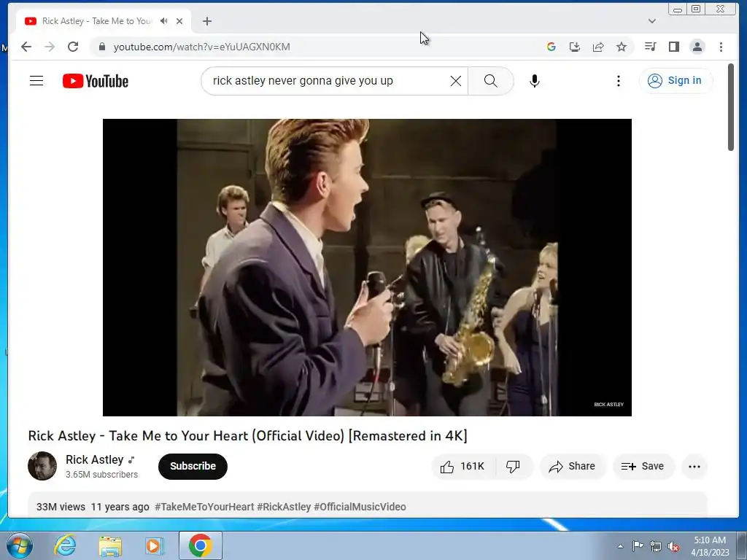Go back using browser back arrow
747x560 pixels.
pyautogui.click(x=26, y=47)
